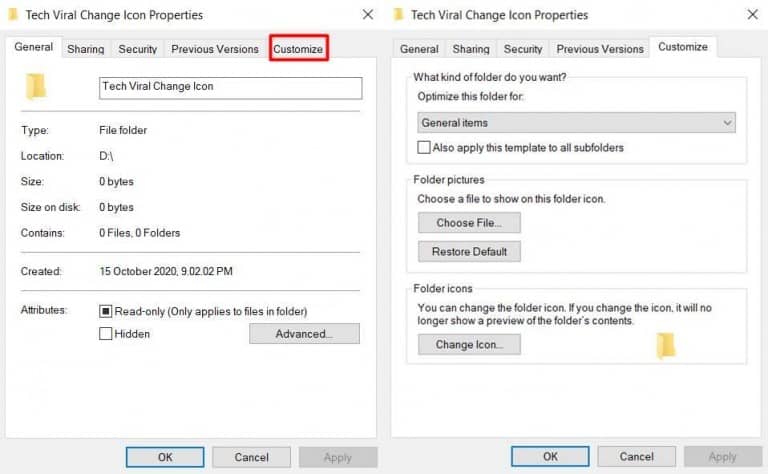Open the Security tab in the right dialog
Image resolution: width=768 pixels, height=474 pixels.
[x=523, y=49]
